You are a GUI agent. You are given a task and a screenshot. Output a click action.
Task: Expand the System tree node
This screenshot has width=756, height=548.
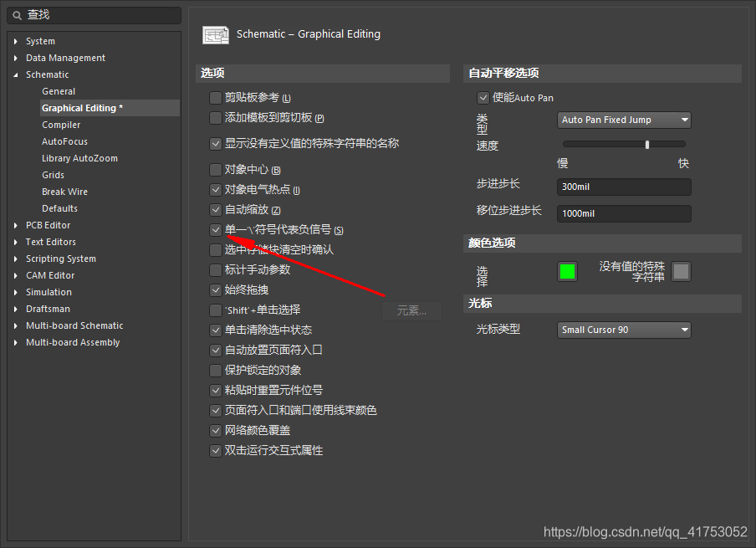pyautogui.click(x=16, y=41)
